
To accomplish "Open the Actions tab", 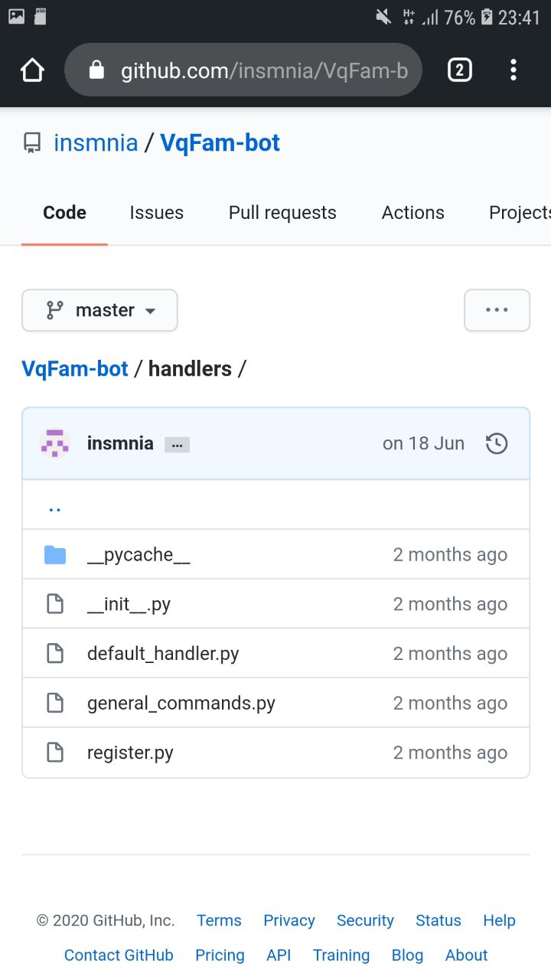I will tap(412, 213).
